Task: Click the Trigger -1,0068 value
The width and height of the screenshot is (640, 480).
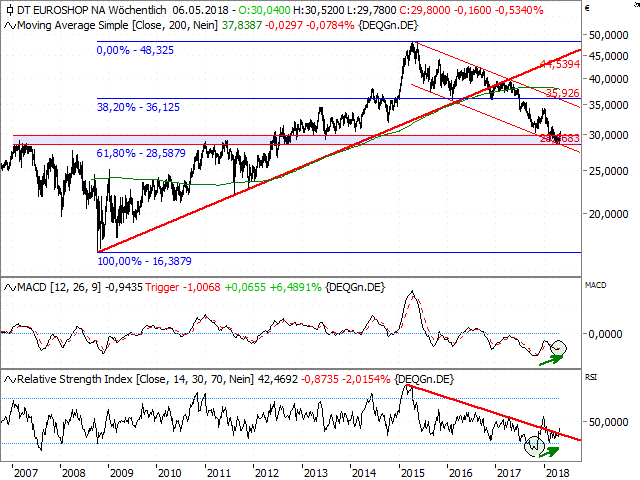Action: 182,288
